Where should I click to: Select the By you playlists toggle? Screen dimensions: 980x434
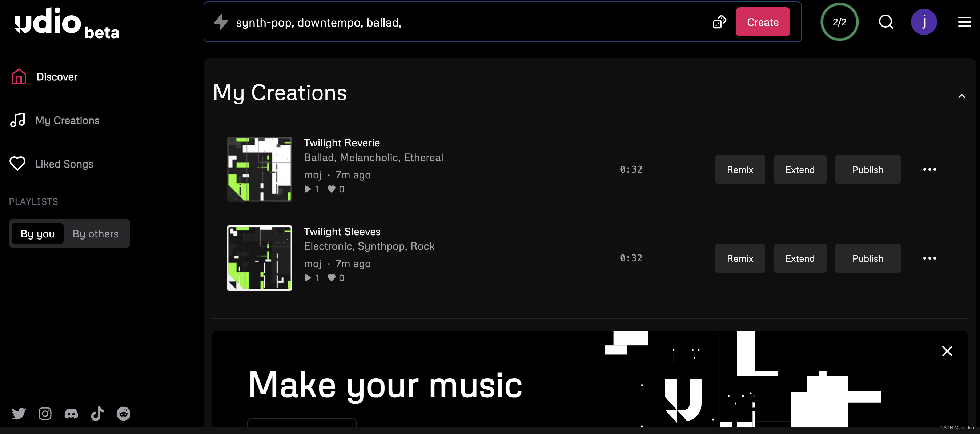point(37,234)
